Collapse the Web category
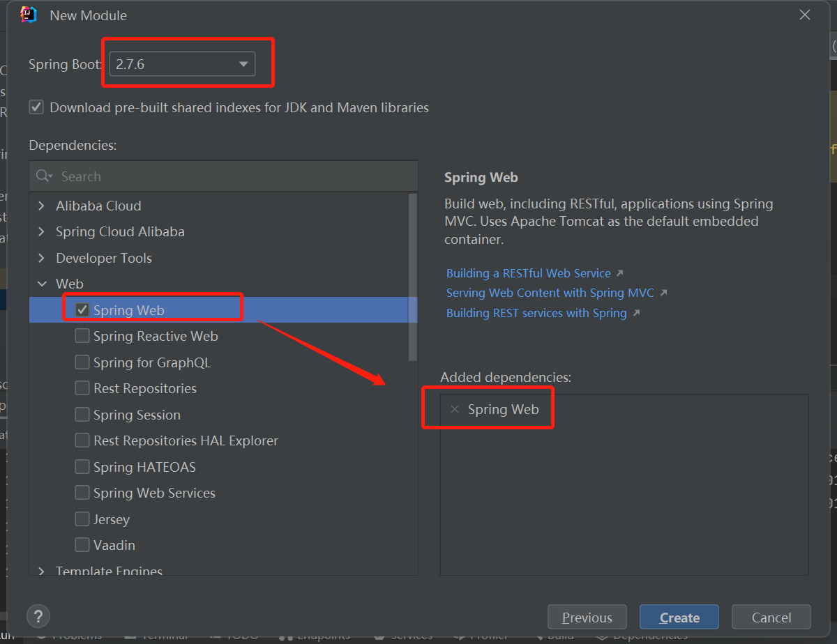Image resolution: width=837 pixels, height=644 pixels. (41, 284)
